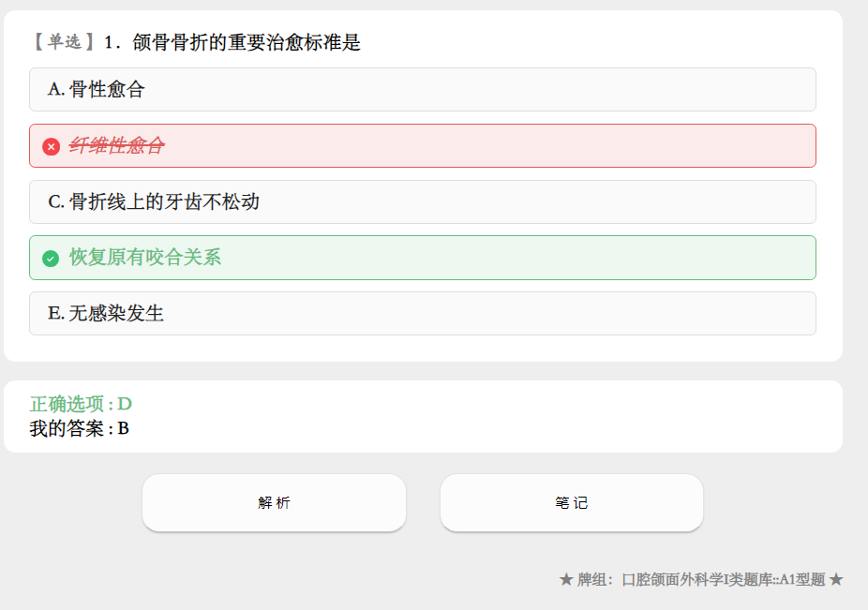Click the right star after A1型题
This screenshot has height=610, width=868.
836,580
